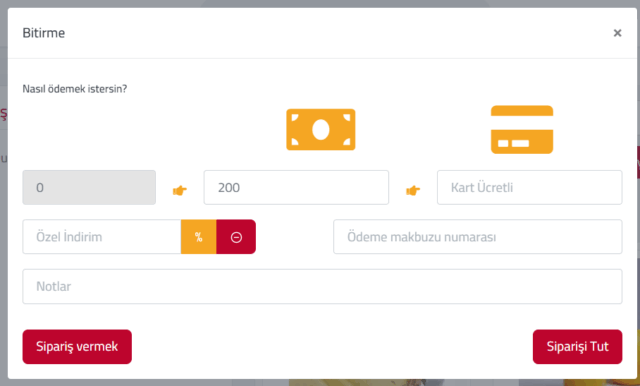Click into the Kart Ücretli field
Viewport: 640px width, 386px height.
pos(529,187)
